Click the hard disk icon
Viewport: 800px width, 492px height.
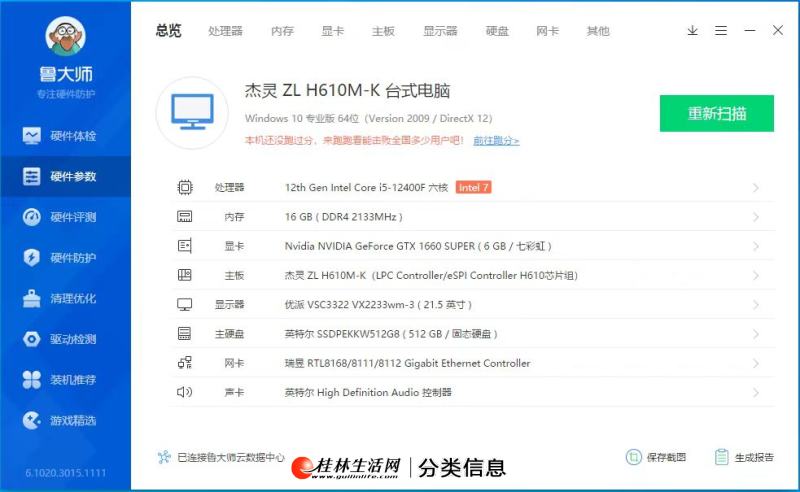[x=185, y=334]
